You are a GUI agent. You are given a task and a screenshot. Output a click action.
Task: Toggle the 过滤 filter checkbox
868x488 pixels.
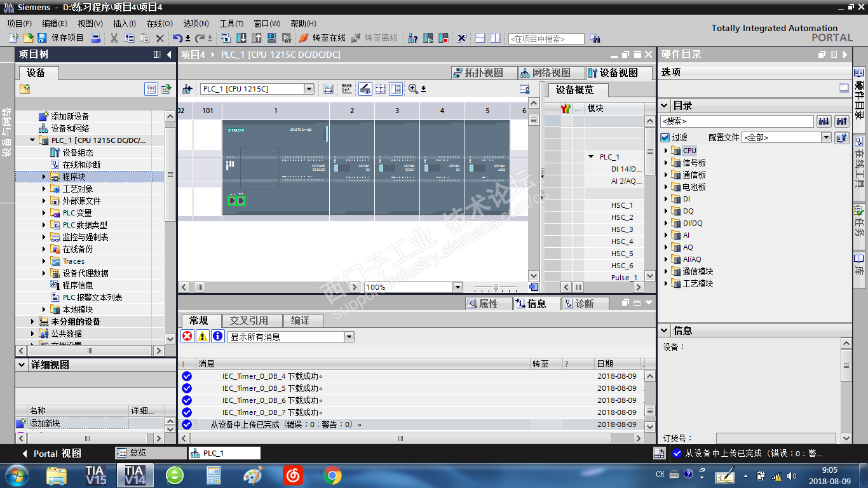(x=665, y=137)
